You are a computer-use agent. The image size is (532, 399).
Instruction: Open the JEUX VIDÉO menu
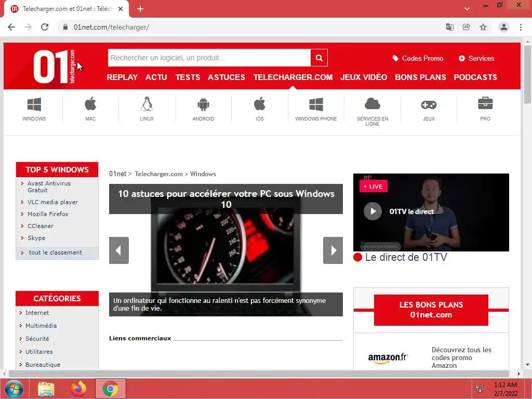pos(364,77)
